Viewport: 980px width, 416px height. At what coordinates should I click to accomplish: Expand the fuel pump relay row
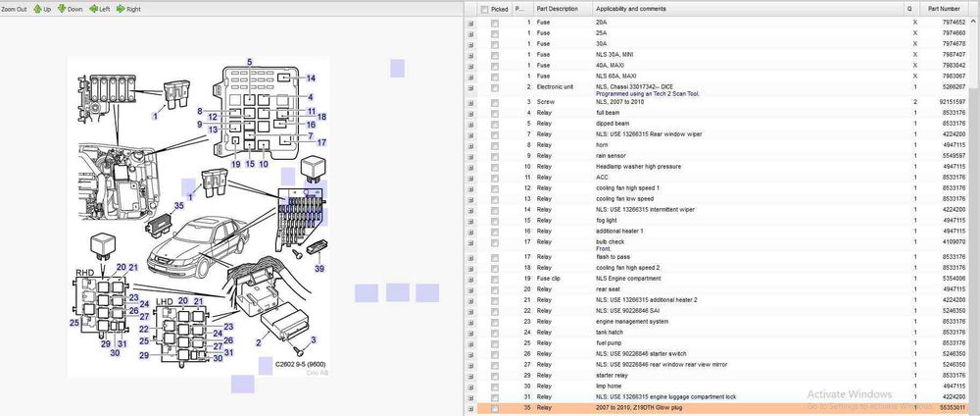click(471, 342)
